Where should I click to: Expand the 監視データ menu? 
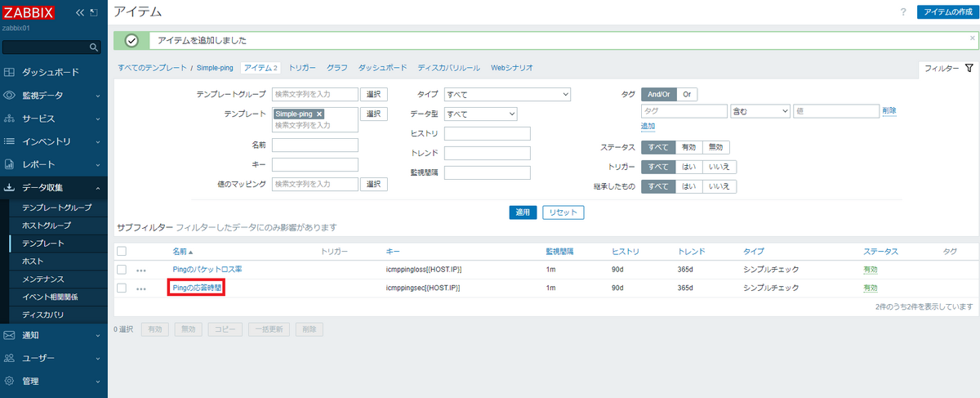point(97,96)
